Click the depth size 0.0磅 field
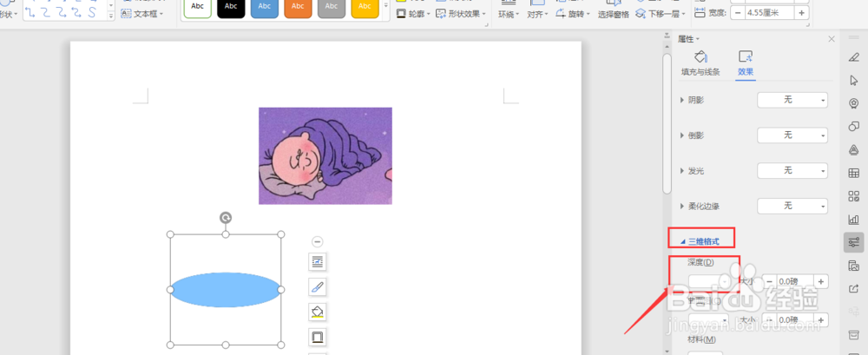 coord(795,282)
